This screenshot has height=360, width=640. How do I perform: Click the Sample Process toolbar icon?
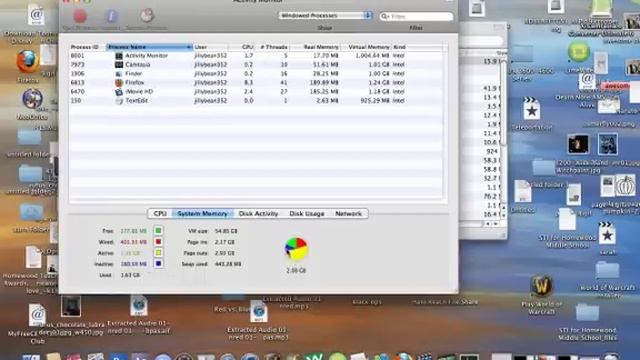click(x=147, y=16)
